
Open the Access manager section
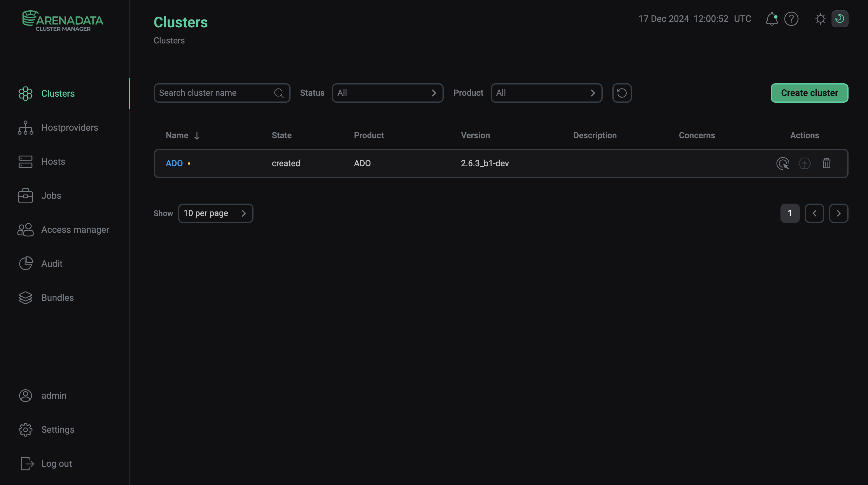pos(75,229)
